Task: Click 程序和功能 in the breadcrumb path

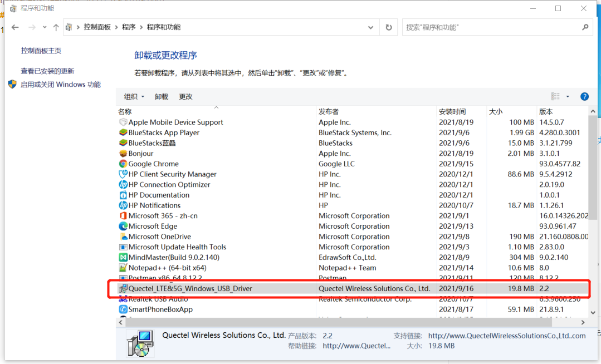Action: (x=164, y=27)
